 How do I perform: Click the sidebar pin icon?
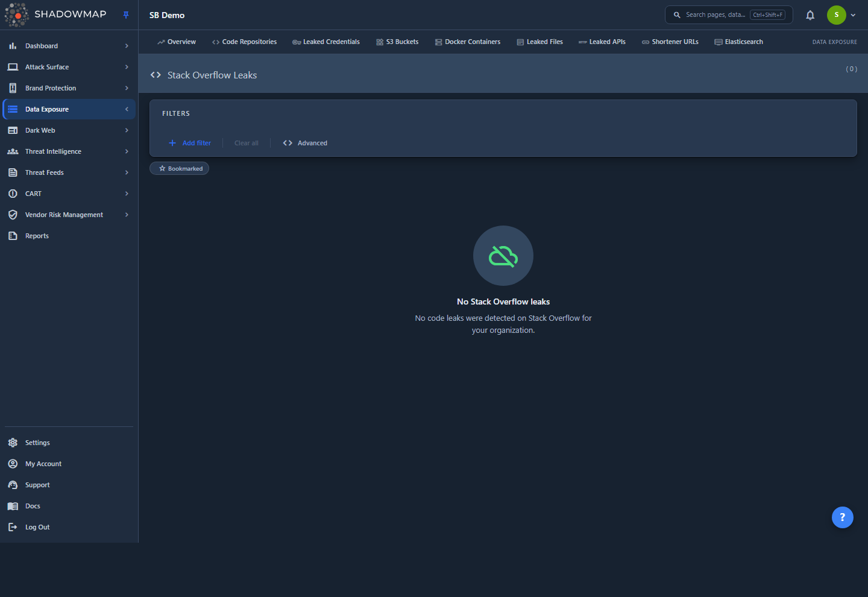(x=126, y=15)
